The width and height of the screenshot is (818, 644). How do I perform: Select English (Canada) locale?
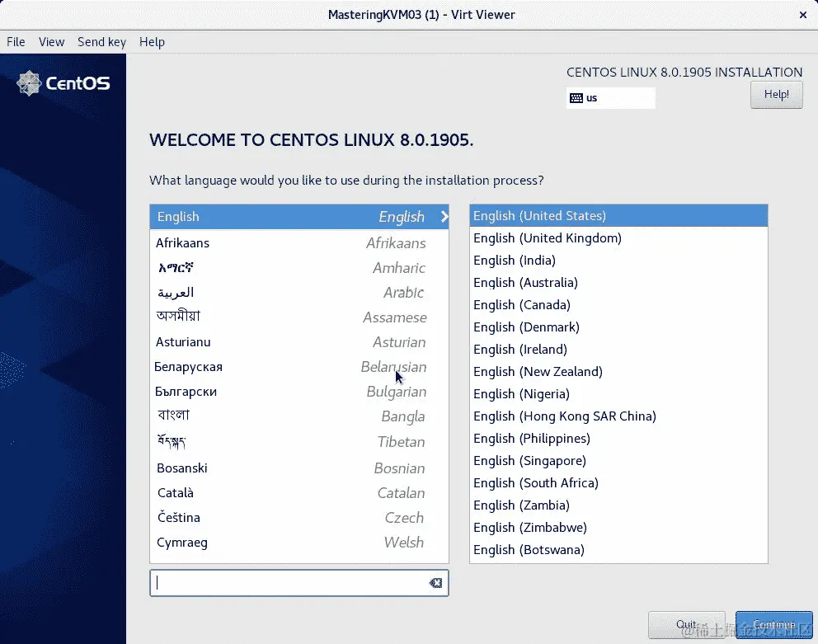tap(618, 305)
